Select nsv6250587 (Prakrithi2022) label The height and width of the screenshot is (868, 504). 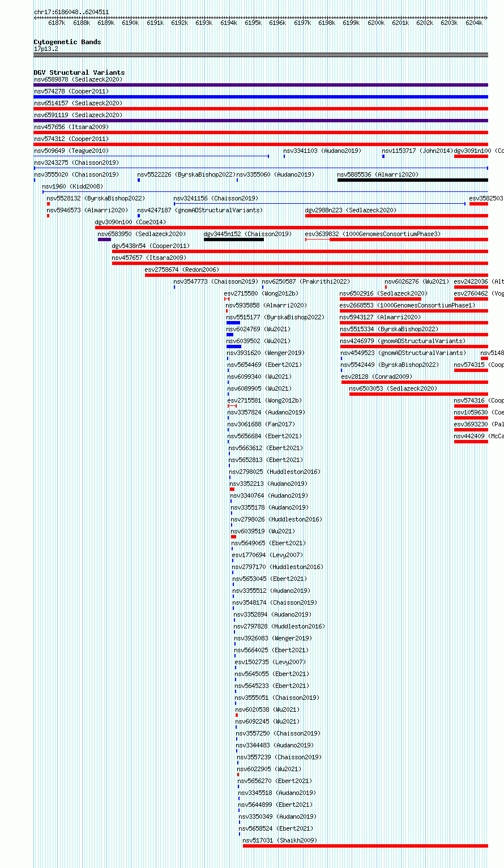coord(306,282)
